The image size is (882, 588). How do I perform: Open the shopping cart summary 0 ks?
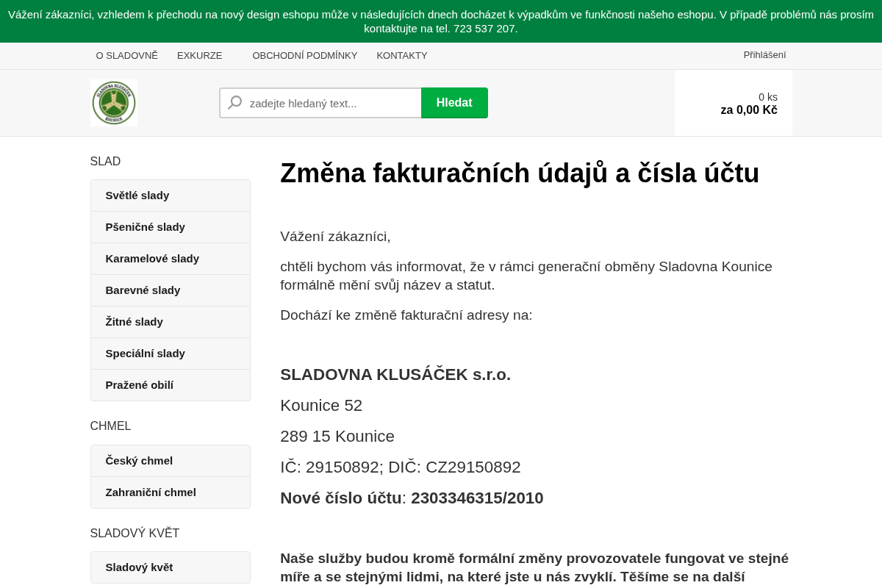click(x=734, y=103)
